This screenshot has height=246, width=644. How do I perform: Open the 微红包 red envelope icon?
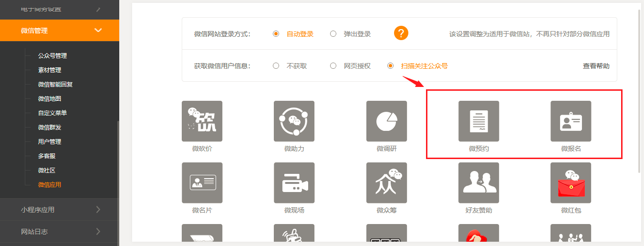571,183
